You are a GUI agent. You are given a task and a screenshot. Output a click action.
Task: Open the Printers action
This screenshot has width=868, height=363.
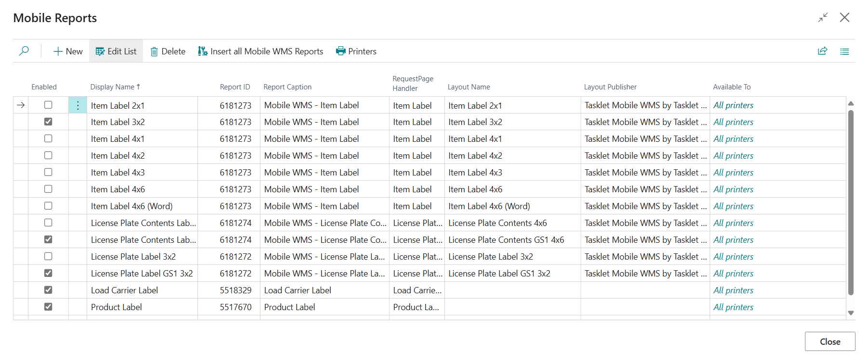356,51
